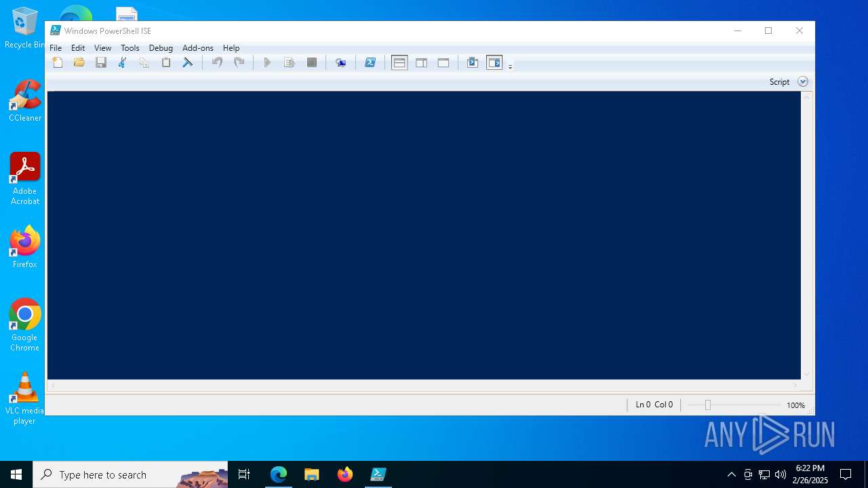Adjust the zoom slider thumb
The height and width of the screenshot is (488, 868).
(707, 405)
